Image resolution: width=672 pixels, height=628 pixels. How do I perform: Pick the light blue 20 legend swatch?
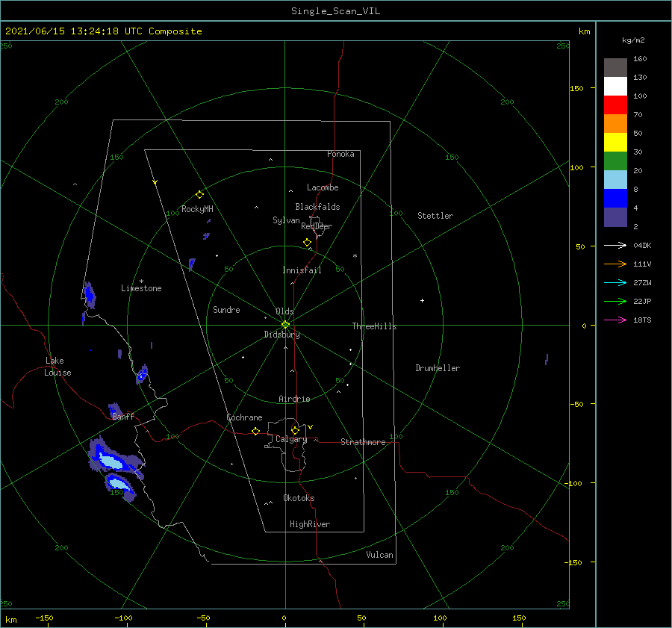click(615, 180)
